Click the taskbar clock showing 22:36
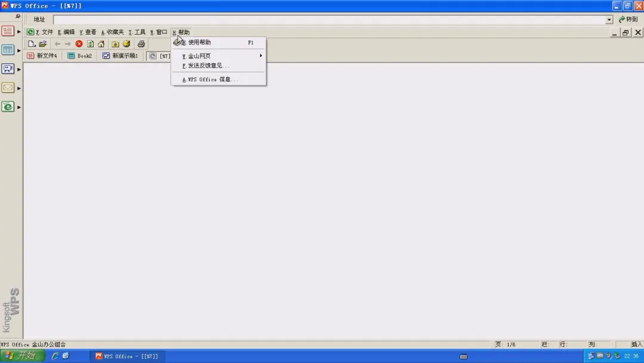The image size is (644, 363). [x=631, y=356]
